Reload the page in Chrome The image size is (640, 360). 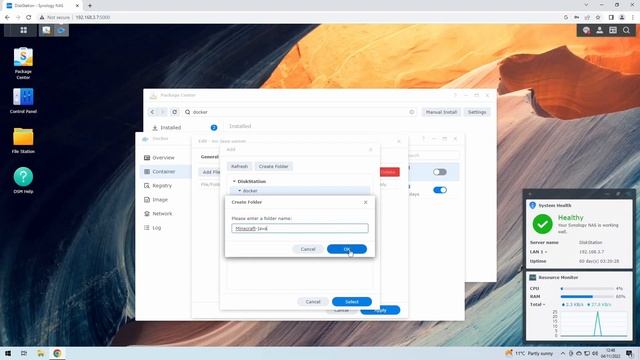click(x=29, y=17)
